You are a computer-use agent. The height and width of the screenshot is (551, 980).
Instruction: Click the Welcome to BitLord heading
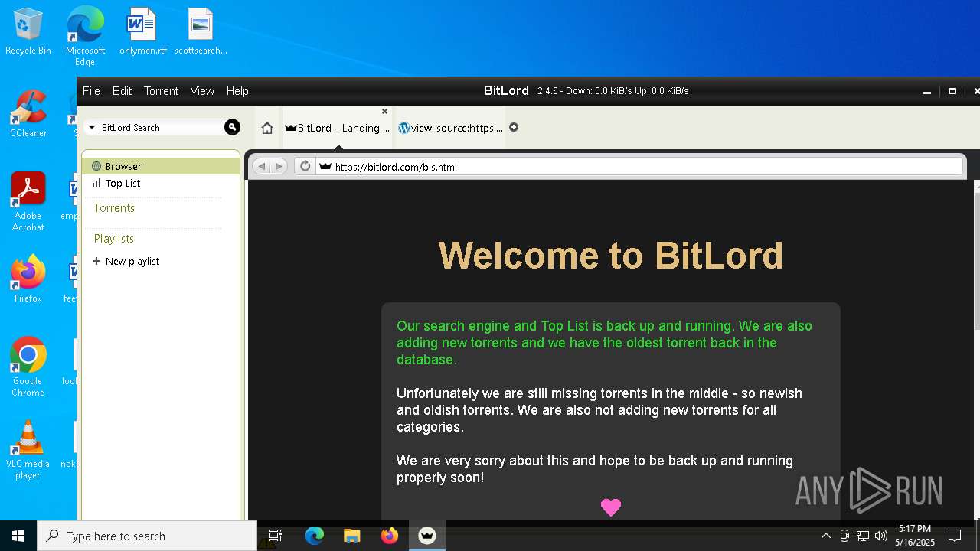click(610, 256)
